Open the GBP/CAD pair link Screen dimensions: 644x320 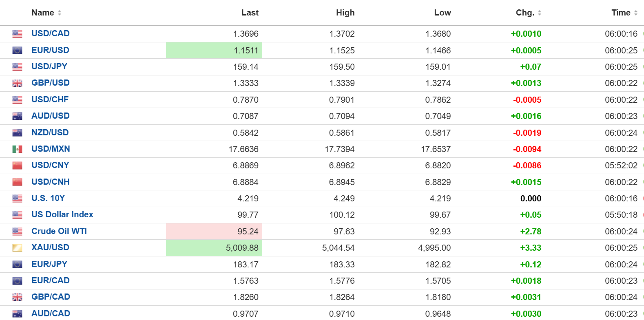[51, 297]
